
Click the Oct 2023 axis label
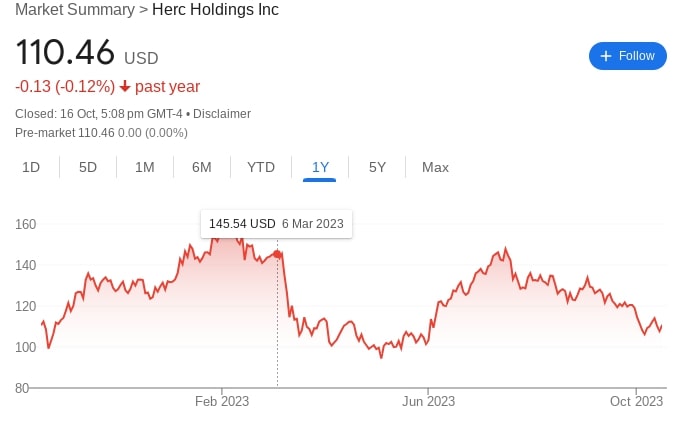tap(636, 401)
